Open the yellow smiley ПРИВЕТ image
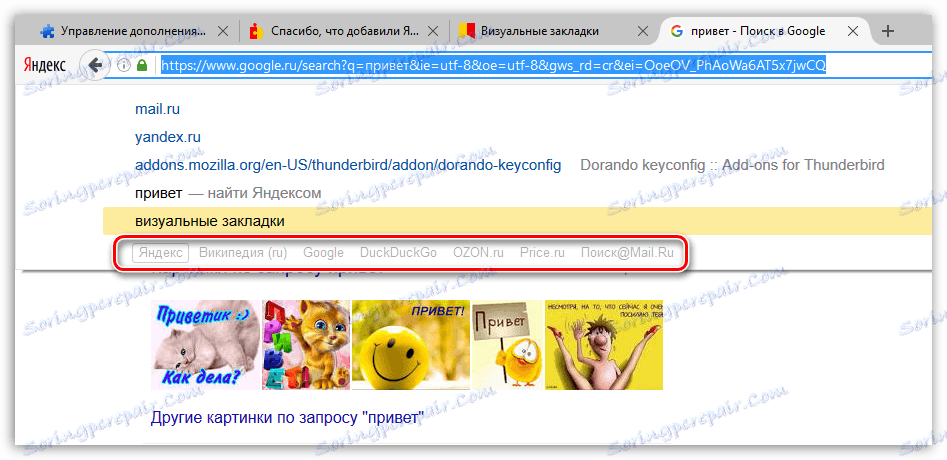Viewport: 947px width, 460px height. click(x=411, y=345)
